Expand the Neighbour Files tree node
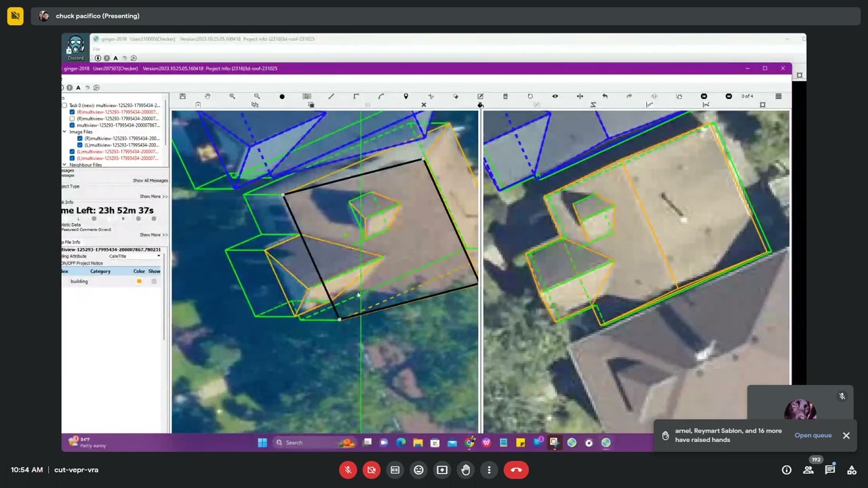The width and height of the screenshot is (868, 488). click(65, 165)
